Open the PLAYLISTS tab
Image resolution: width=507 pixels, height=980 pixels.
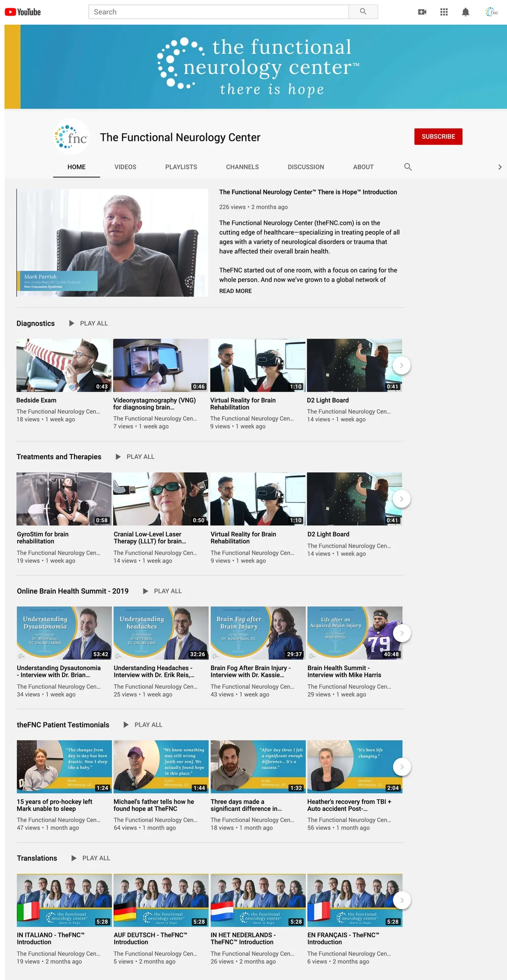coord(181,167)
